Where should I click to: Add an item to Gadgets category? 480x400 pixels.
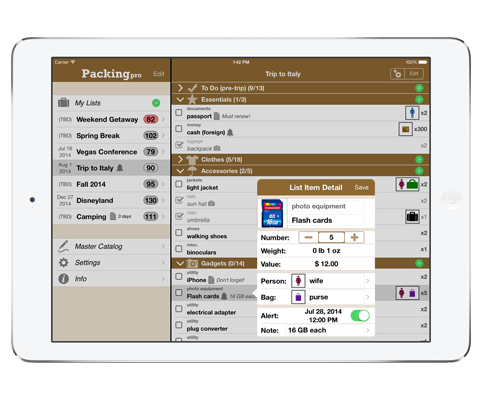pos(419,263)
